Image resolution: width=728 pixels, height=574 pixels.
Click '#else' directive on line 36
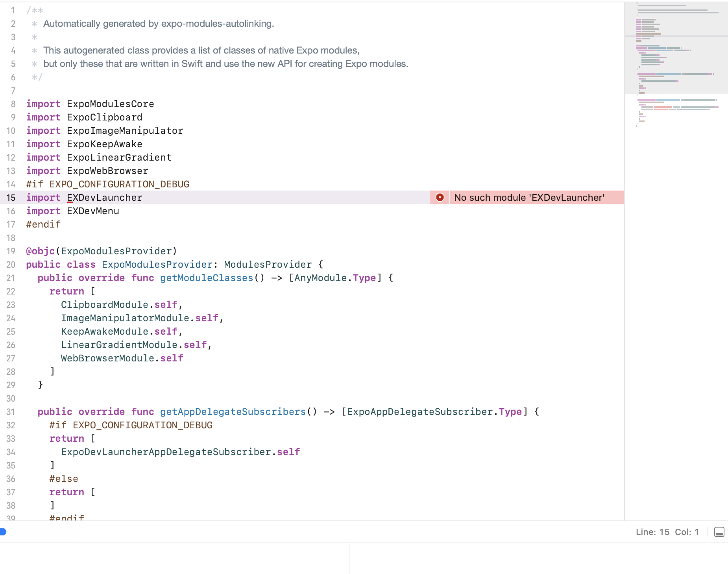point(64,479)
